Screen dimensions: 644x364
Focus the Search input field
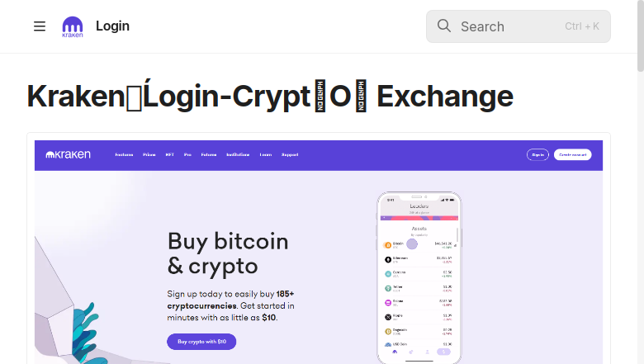point(519,26)
